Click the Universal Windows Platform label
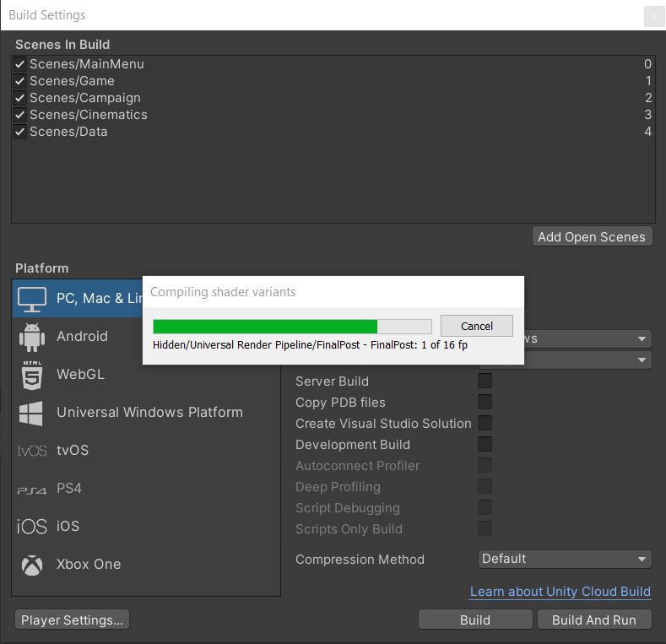Image resolution: width=666 pixels, height=644 pixels. point(150,412)
